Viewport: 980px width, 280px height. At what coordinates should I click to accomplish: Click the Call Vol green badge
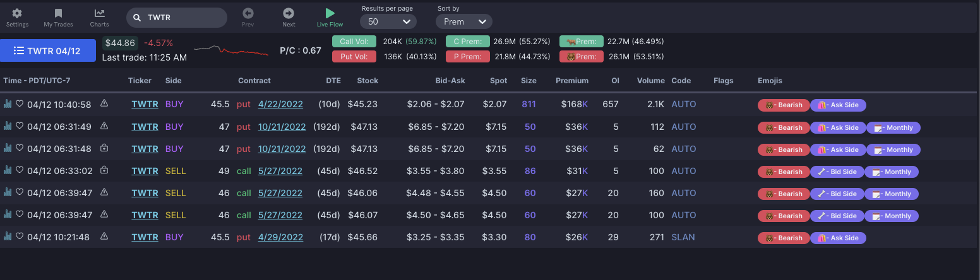coord(354,42)
